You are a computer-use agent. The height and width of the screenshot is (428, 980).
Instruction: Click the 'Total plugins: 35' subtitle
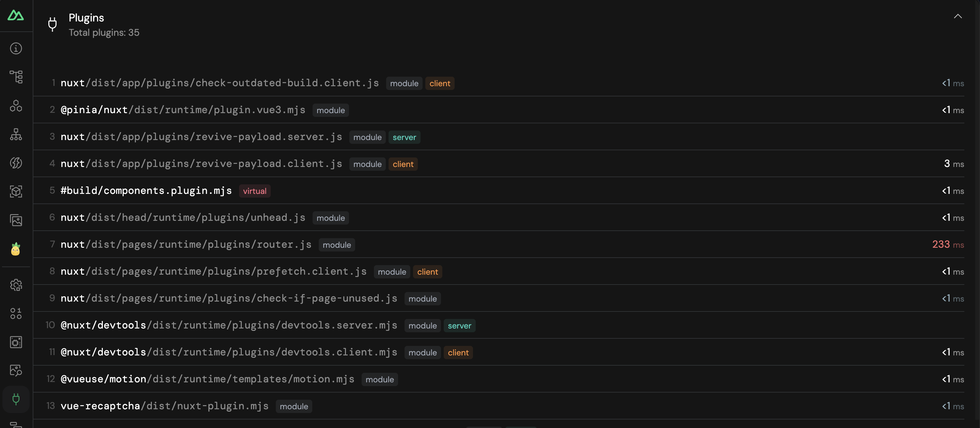click(104, 33)
